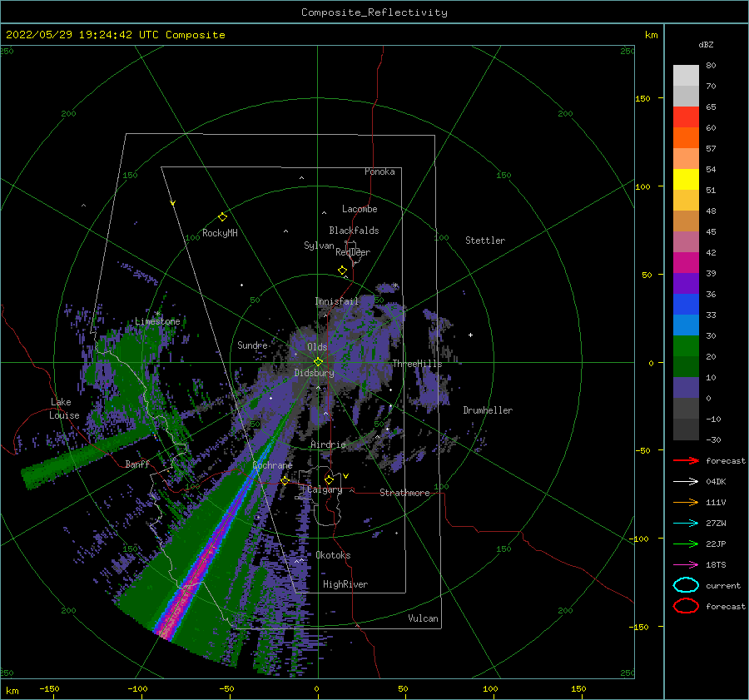Click the cyan current ellipse legend icon
Image resolution: width=749 pixels, height=700 pixels.
coord(686,585)
